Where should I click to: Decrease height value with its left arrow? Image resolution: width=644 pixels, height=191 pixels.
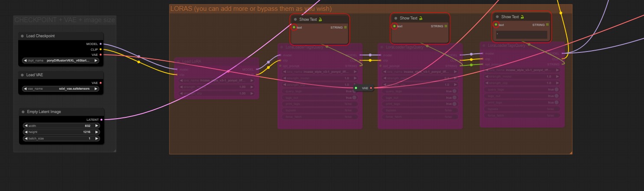click(x=26, y=132)
